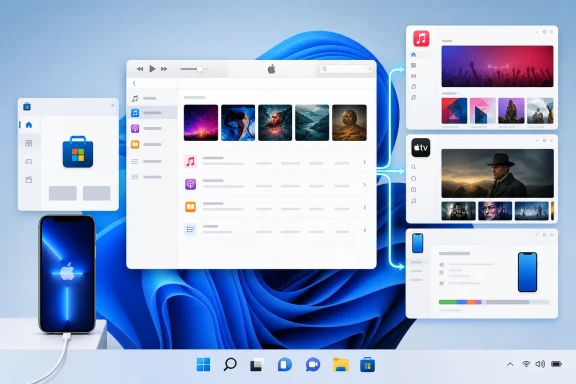Adjust the iTunes volume slider knob
Image resolution: width=576 pixels, height=384 pixels.
[x=199, y=69]
